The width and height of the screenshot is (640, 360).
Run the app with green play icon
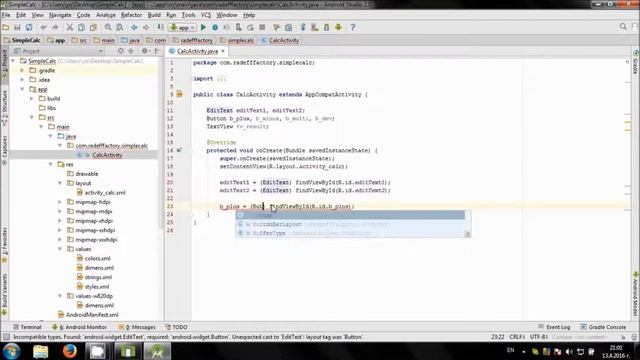[203, 27]
